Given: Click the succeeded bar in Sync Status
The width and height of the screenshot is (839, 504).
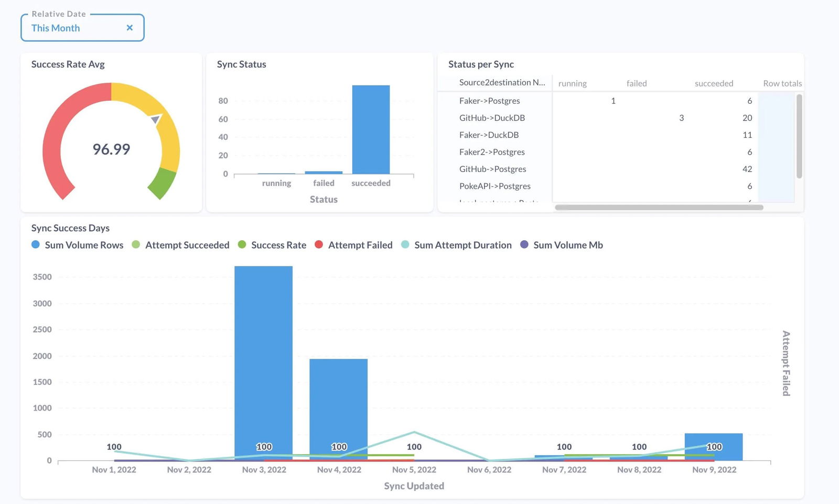Looking at the screenshot, I should [371, 128].
